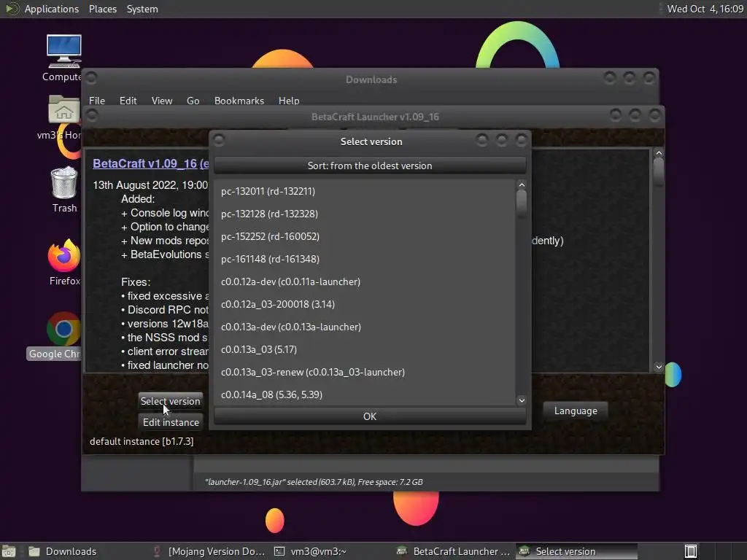The image size is (747, 560).
Task: Select version pc-132011 (rd-132211)
Action: click(x=365, y=192)
